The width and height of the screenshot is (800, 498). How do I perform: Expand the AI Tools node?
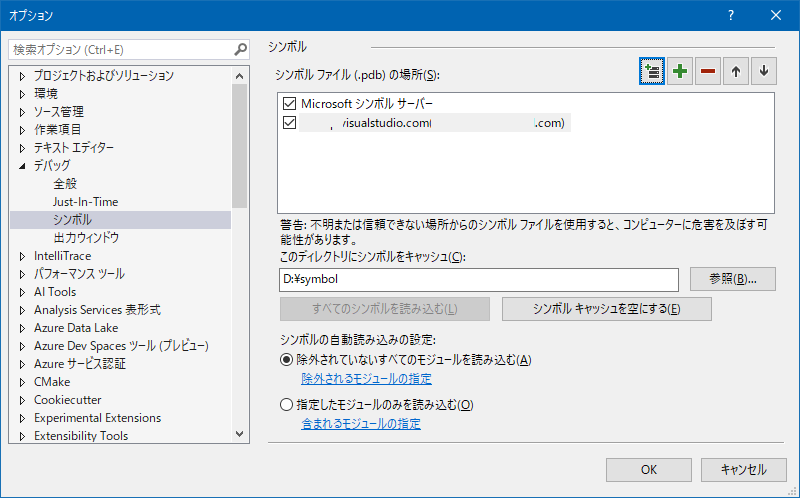pos(22,292)
